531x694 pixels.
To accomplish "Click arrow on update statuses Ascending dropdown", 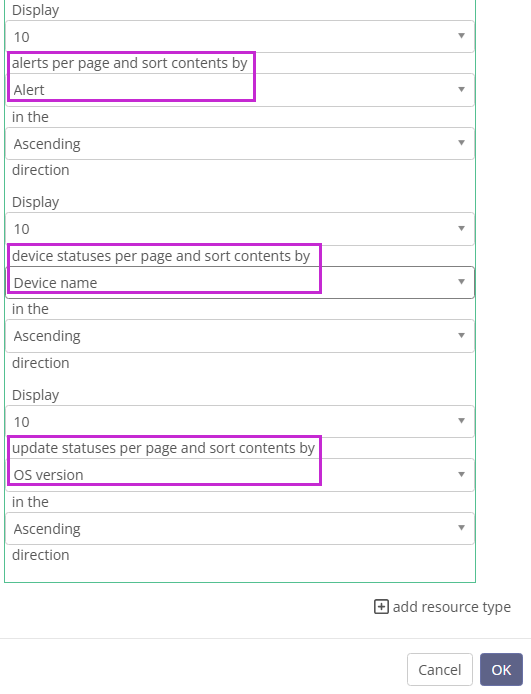I will pyautogui.click(x=461, y=528).
